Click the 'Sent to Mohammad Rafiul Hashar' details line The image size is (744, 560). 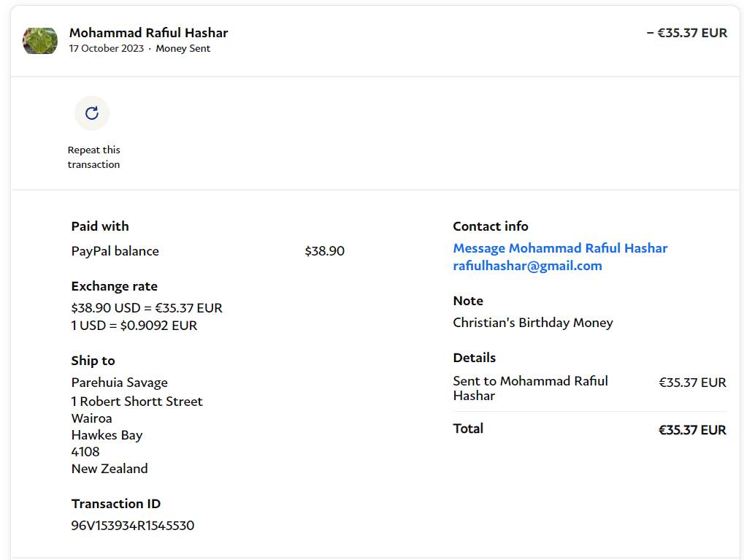click(530, 388)
